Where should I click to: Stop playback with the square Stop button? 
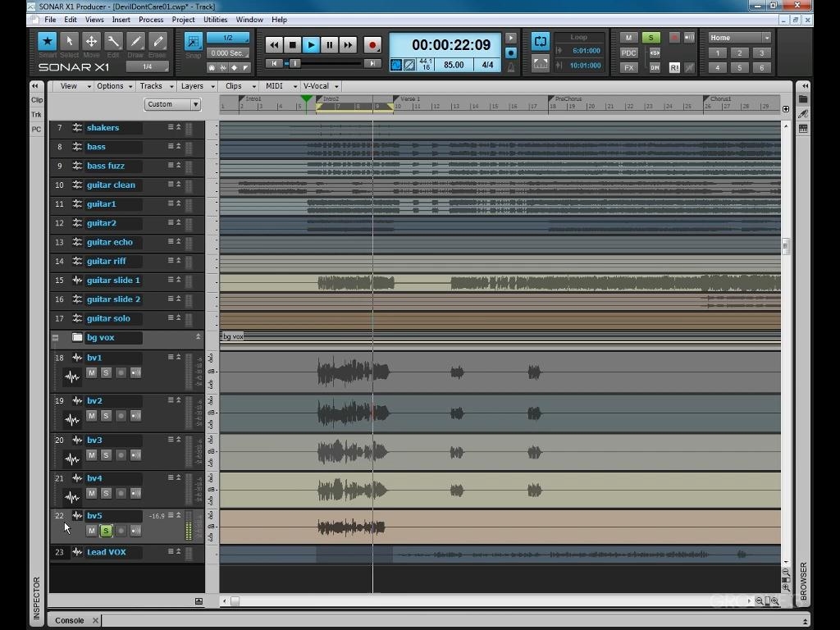click(x=293, y=45)
